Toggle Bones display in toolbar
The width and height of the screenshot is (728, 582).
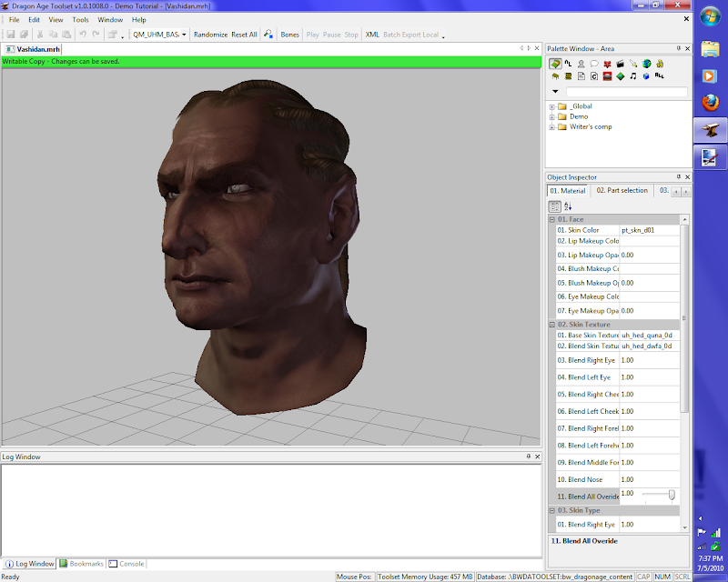click(x=289, y=35)
